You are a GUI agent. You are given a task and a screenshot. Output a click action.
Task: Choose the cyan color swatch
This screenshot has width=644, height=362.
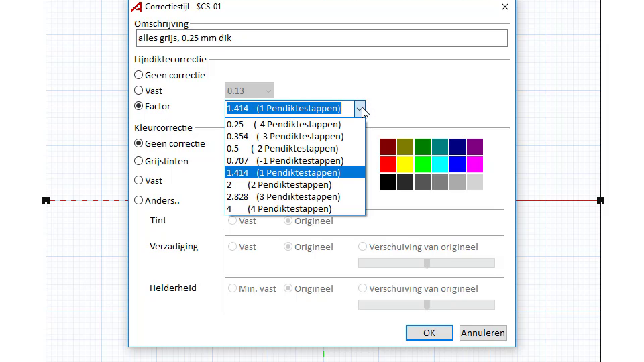(x=440, y=164)
